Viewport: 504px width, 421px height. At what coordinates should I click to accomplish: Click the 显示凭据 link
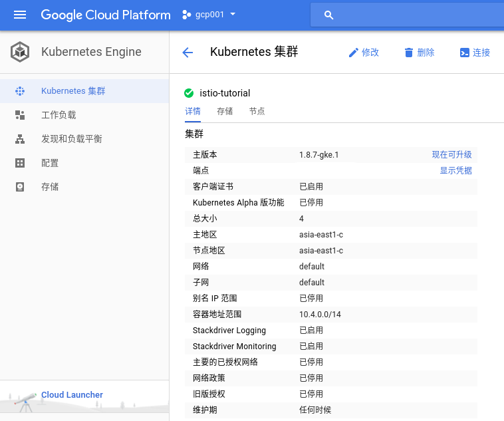455,170
